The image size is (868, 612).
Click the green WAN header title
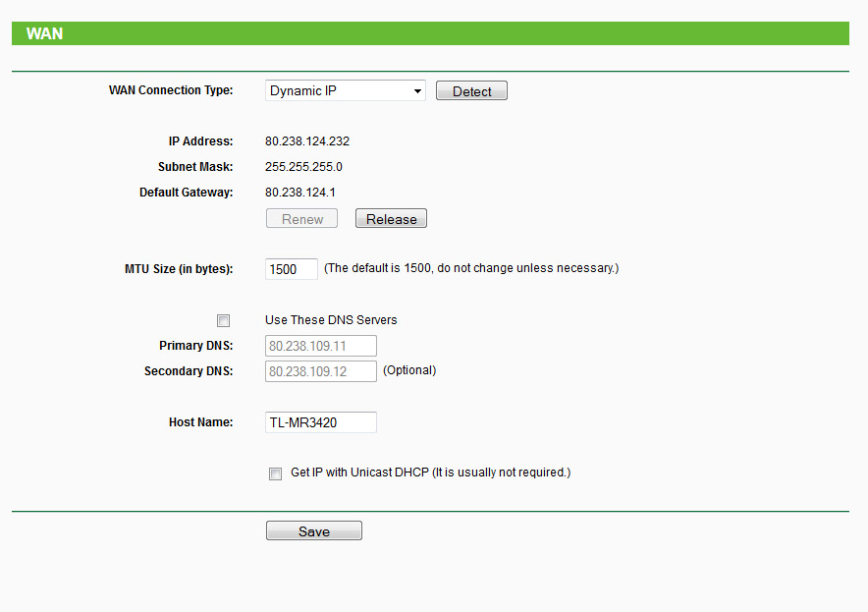(44, 33)
